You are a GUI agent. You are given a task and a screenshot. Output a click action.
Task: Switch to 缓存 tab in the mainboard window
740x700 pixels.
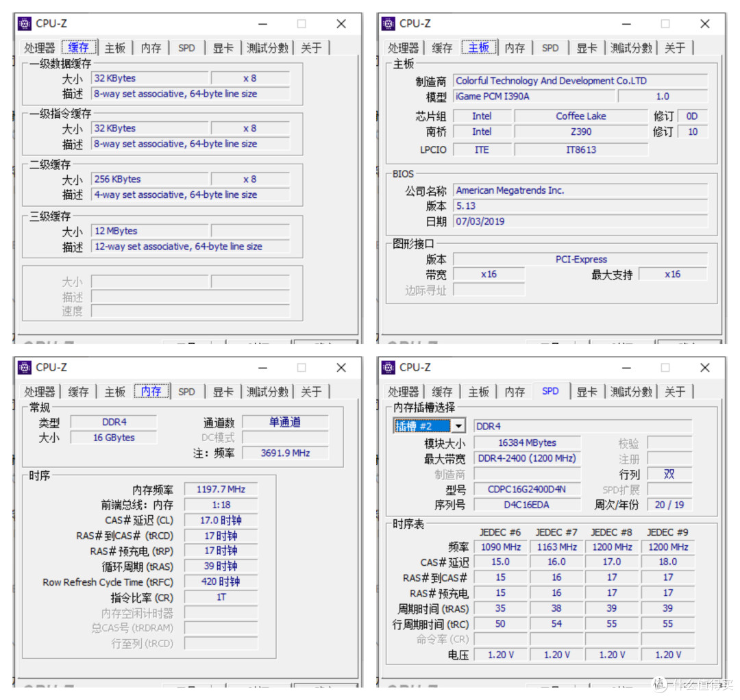[442, 48]
